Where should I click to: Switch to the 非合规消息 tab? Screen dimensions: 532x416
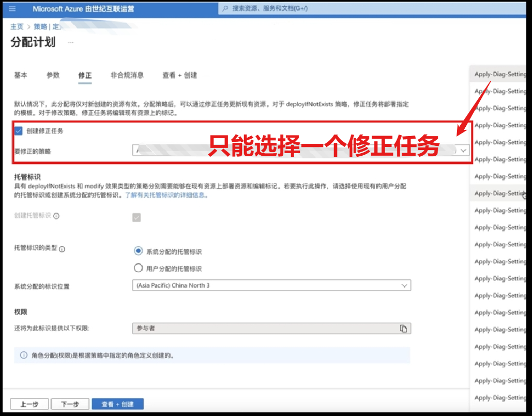(x=127, y=75)
